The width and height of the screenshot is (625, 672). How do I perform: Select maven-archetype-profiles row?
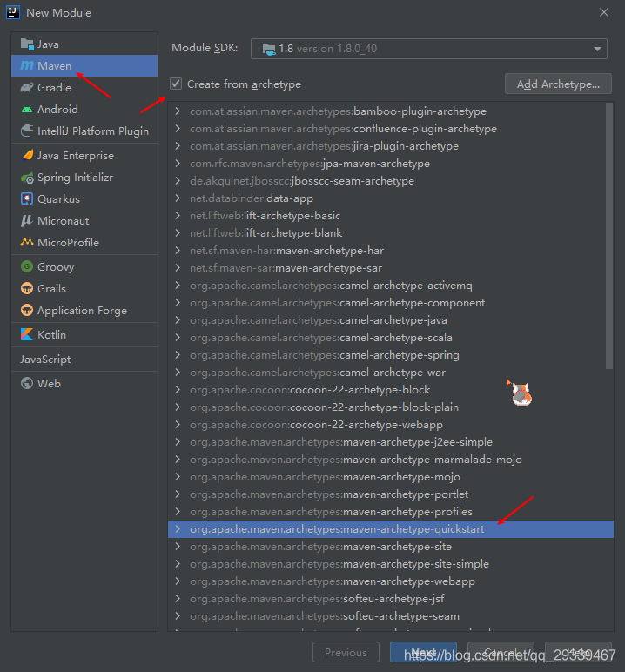tap(391, 512)
